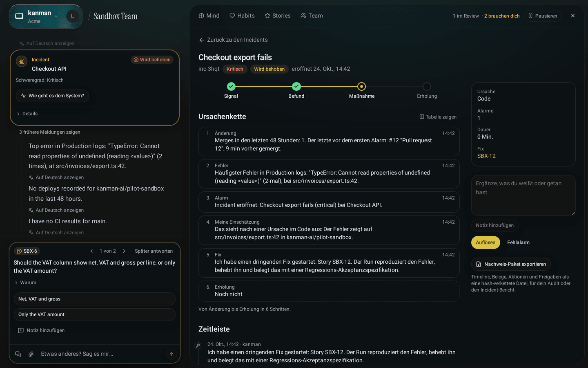This screenshot has height=368, width=588.
Task: Choose the 'Net, VAT and gross' answer
Action: [x=95, y=299]
